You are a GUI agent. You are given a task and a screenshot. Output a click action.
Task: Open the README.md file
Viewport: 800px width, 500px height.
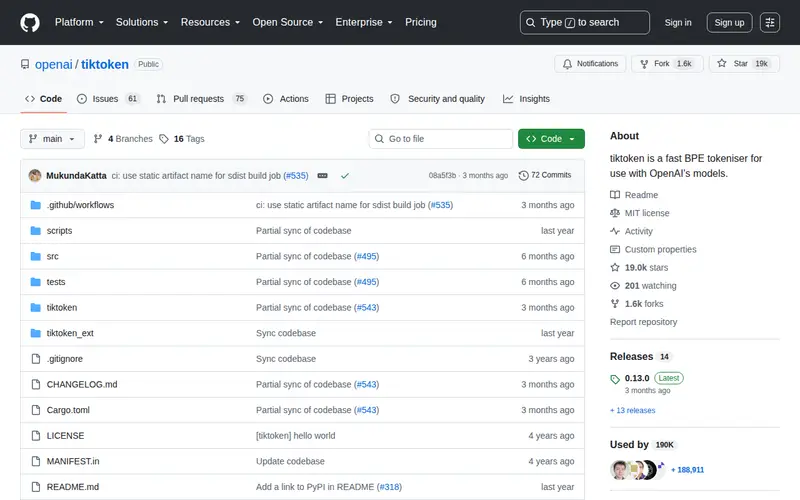point(72,487)
